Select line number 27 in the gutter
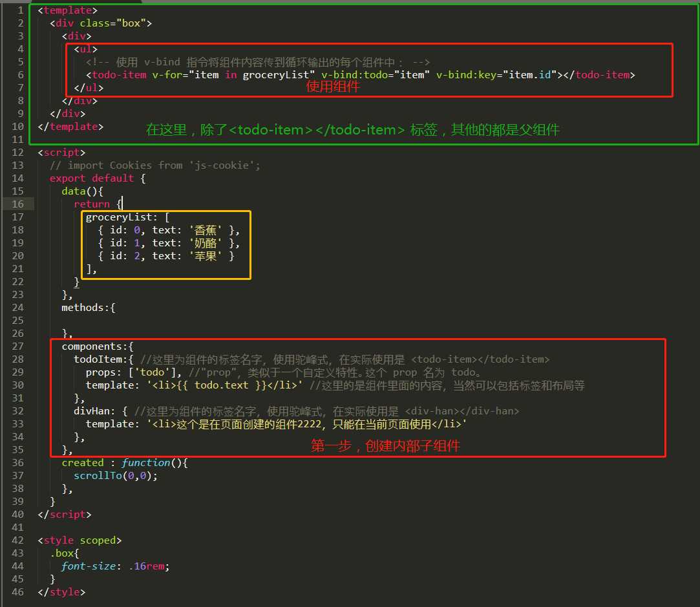 (x=18, y=346)
